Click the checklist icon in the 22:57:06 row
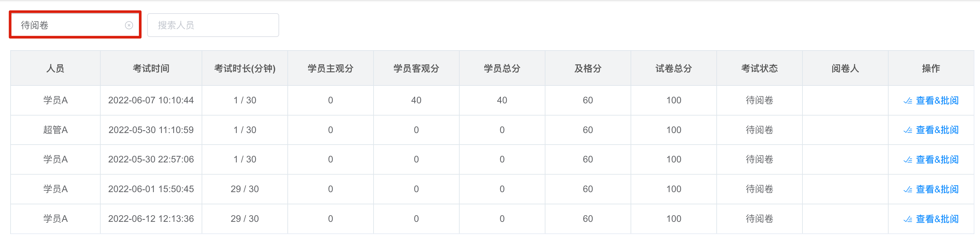980x239 pixels. [x=908, y=160]
